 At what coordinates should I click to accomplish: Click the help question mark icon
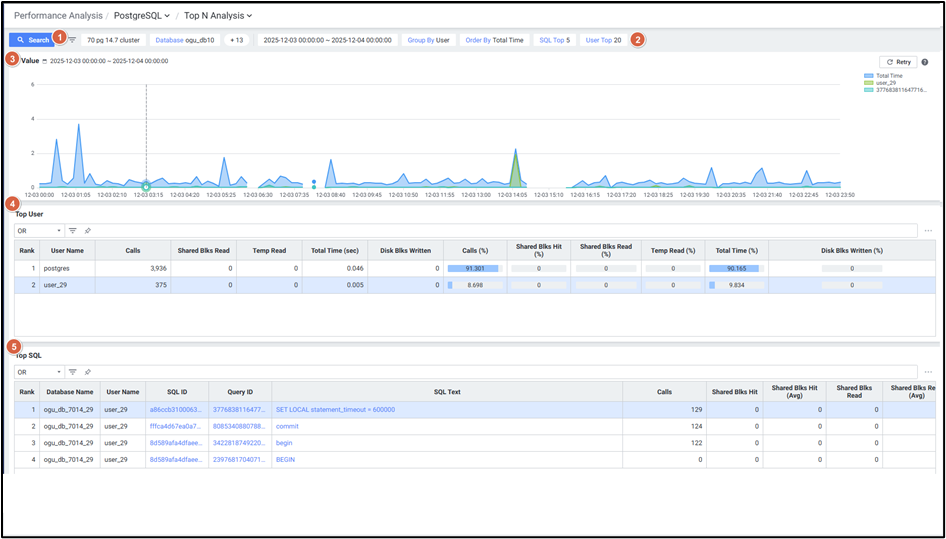click(924, 62)
